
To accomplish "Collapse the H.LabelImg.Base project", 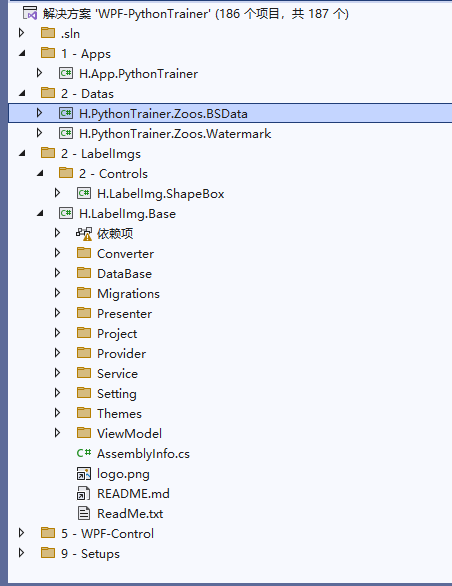I will tap(40, 214).
